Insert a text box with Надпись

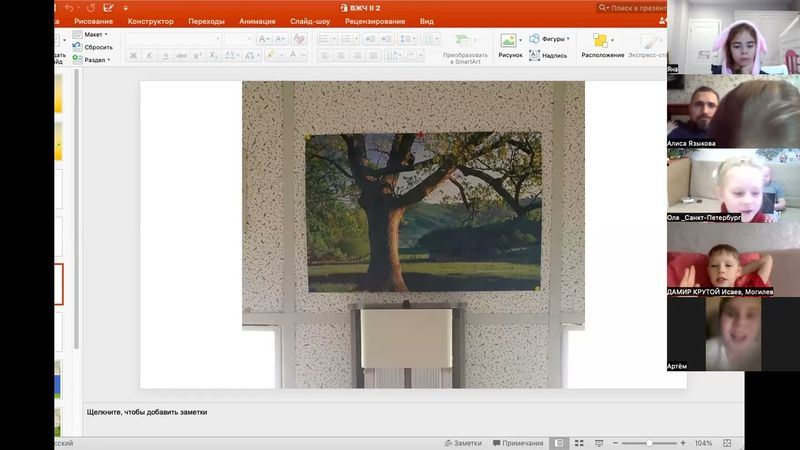click(x=547, y=56)
